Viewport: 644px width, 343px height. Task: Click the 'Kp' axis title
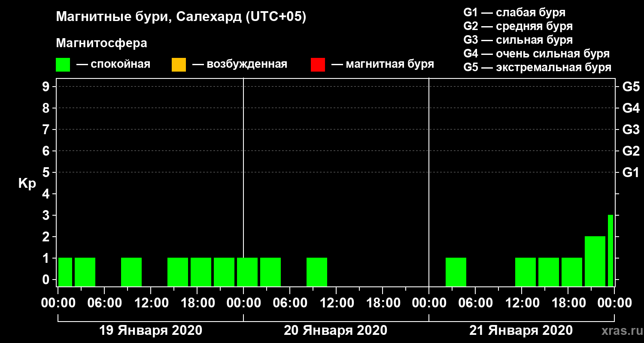[x=27, y=184]
